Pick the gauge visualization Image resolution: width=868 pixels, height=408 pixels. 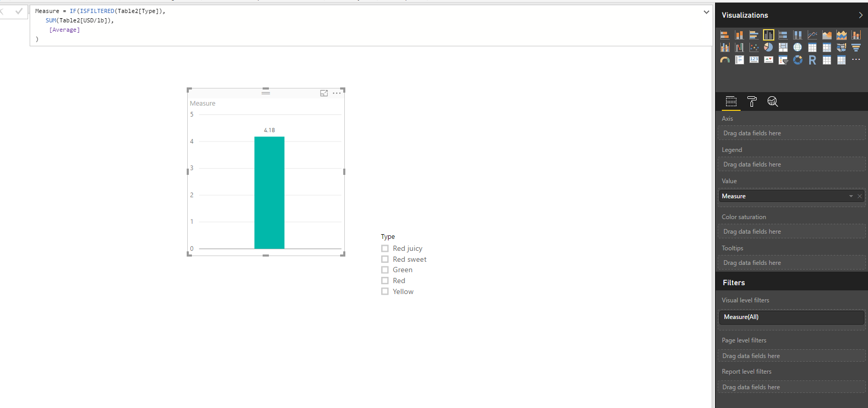725,60
